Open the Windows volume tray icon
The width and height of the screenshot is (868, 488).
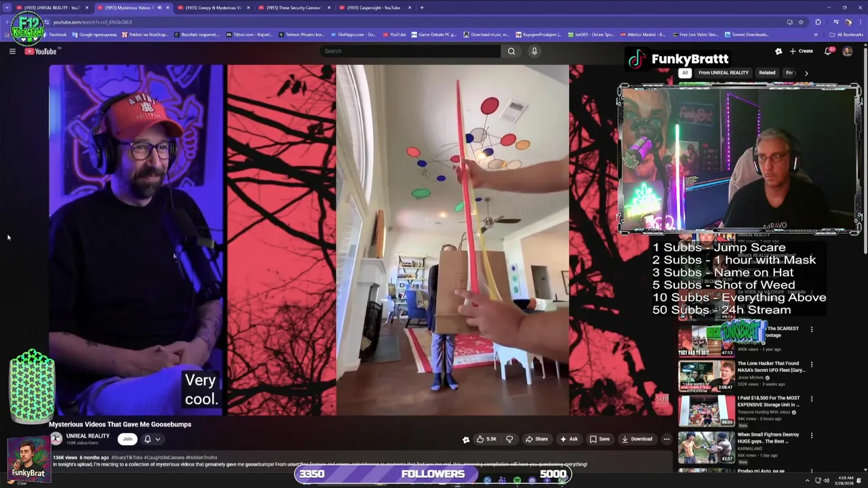click(827, 481)
